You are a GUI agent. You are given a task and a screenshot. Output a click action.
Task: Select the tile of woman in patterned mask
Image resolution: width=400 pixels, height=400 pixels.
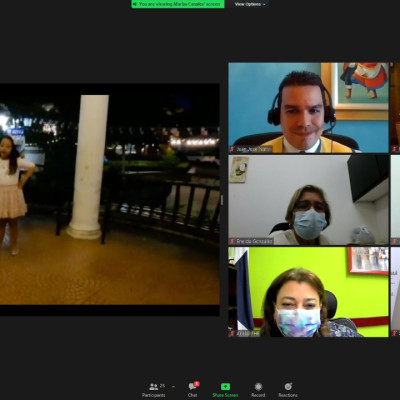click(x=308, y=292)
